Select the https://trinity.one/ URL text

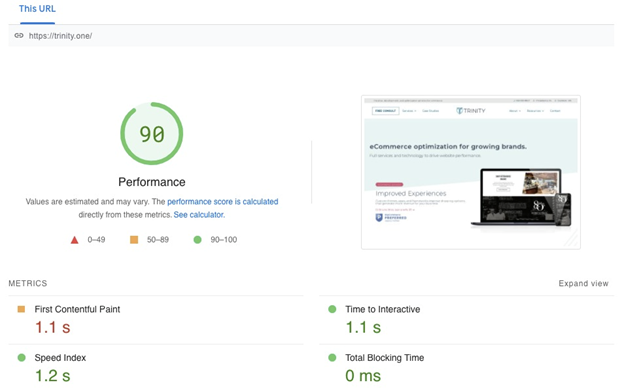coord(60,36)
